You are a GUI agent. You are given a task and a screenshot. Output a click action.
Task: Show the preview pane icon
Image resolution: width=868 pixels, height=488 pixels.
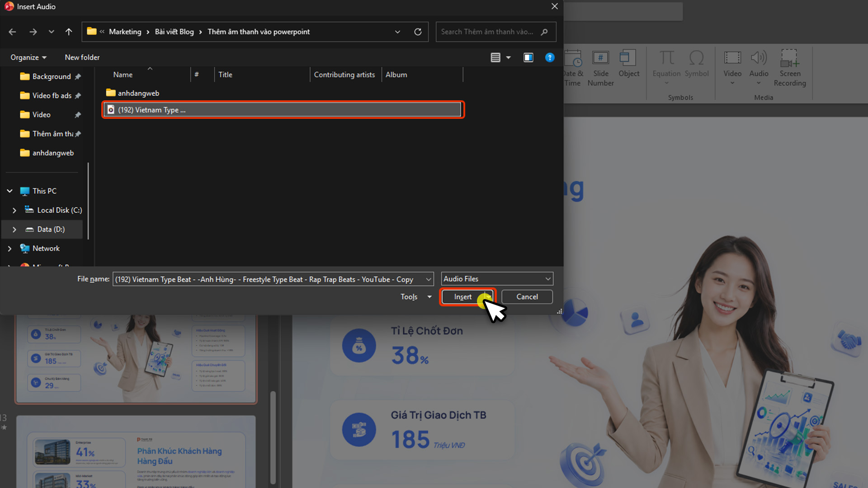pos(528,57)
